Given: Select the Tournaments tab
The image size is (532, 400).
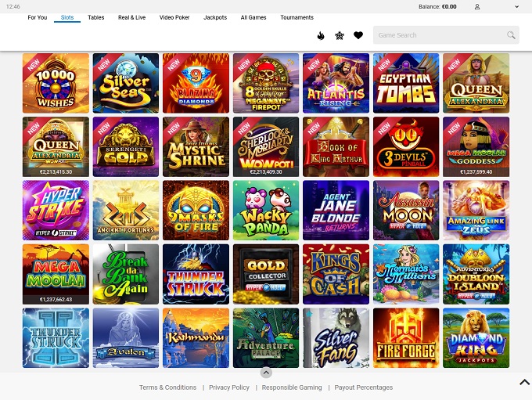Looking at the screenshot, I should tap(297, 17).
